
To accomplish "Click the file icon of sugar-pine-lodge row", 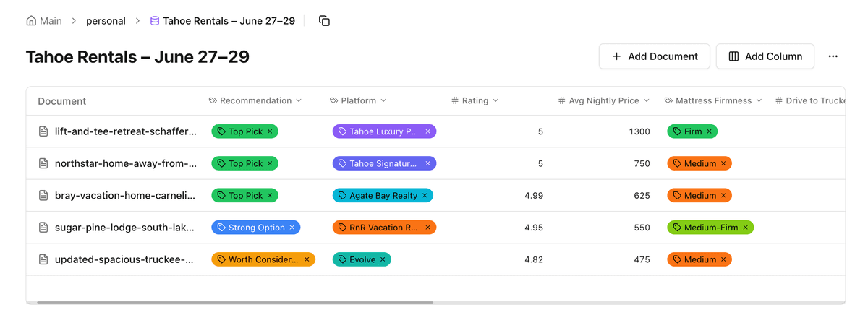I will 43,227.
